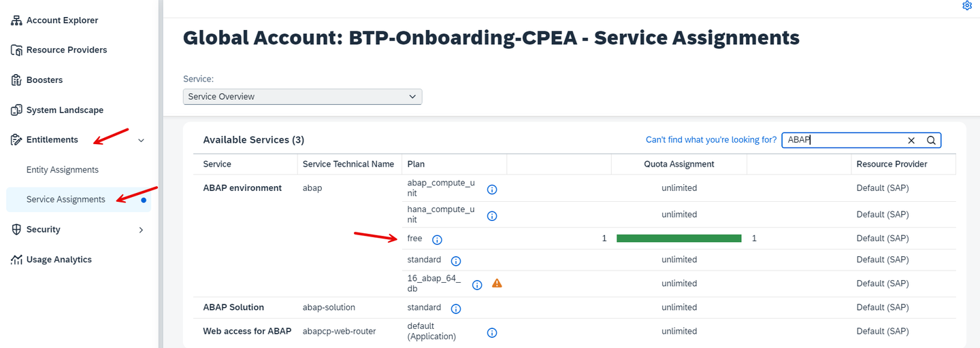Expand the Security menu section
This screenshot has height=348, width=980.
pos(142,230)
